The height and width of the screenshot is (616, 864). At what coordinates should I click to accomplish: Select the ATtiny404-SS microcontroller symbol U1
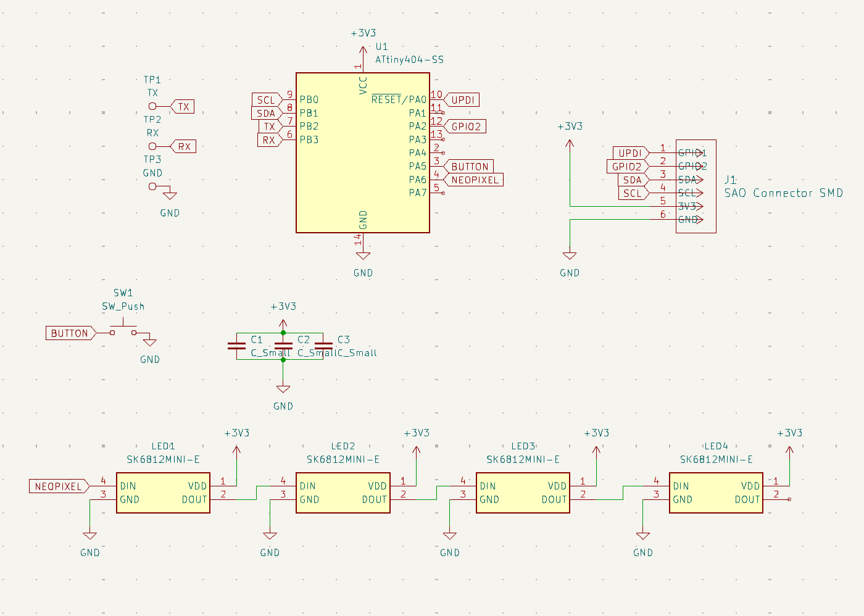(363, 152)
